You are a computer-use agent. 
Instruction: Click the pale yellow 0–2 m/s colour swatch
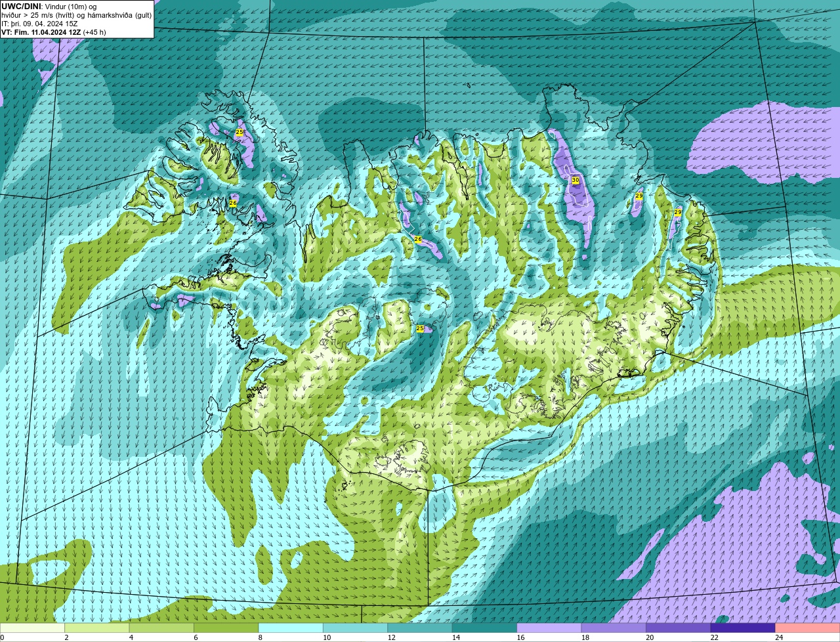click(x=32, y=628)
